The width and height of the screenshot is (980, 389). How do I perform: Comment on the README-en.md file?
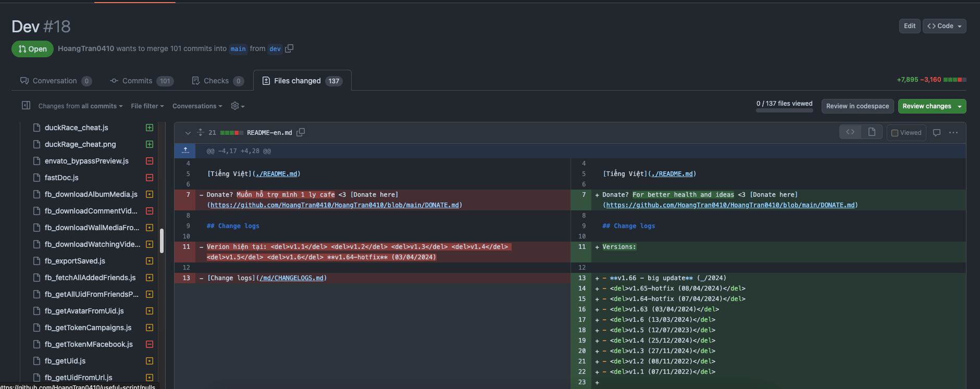(x=936, y=132)
